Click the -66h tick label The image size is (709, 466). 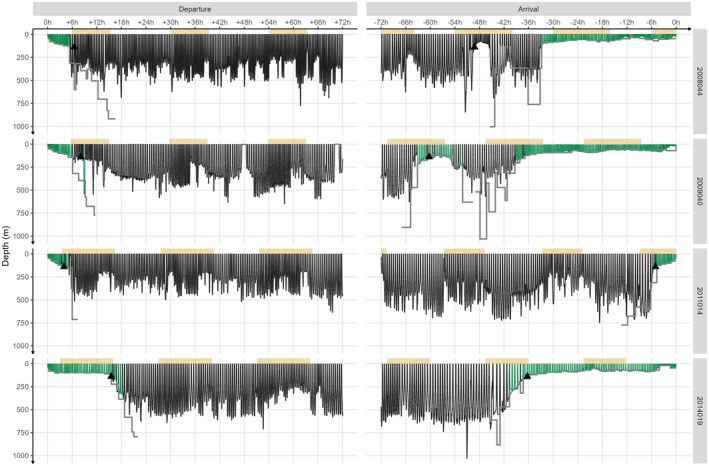[406, 22]
